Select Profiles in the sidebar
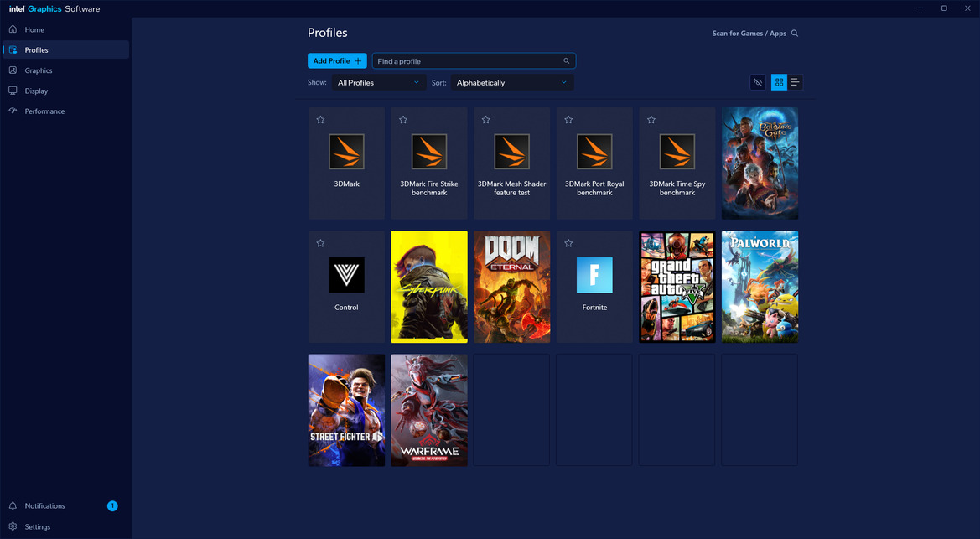980x539 pixels. 65,50
